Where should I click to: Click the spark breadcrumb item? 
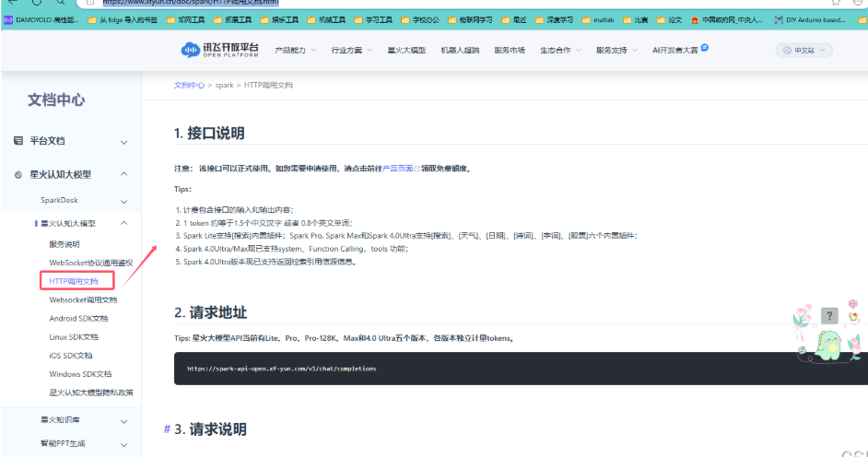pos(224,85)
